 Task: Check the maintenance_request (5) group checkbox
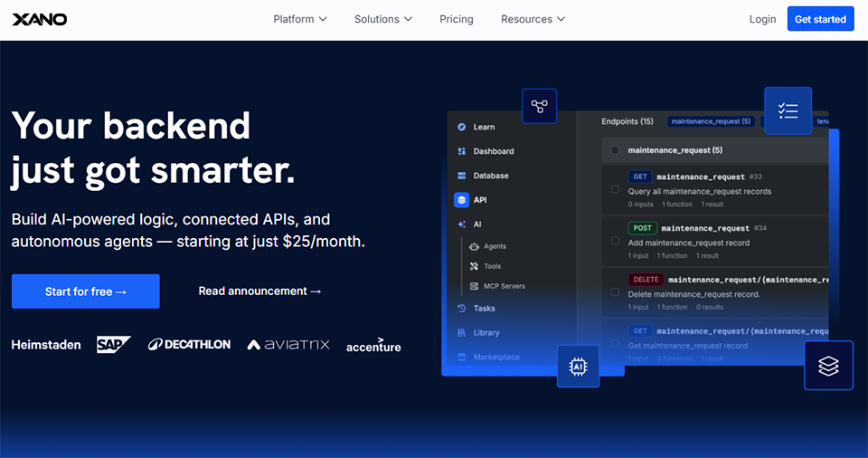coord(615,150)
